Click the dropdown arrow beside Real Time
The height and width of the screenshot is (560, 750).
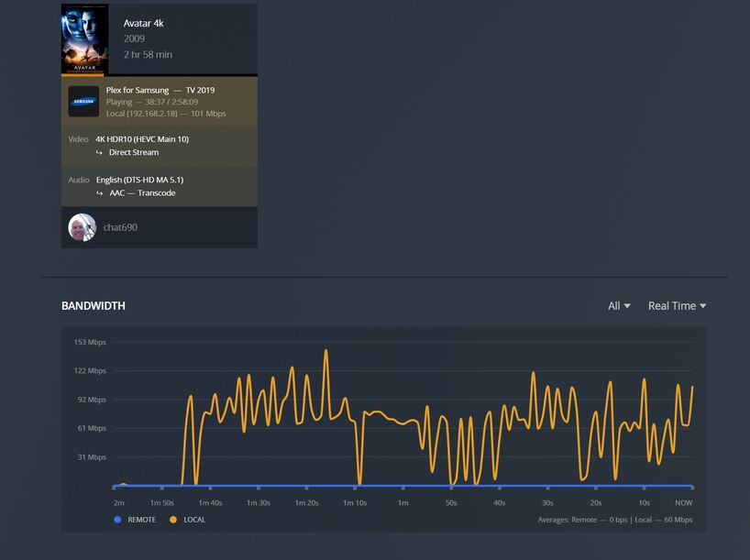[x=702, y=306]
